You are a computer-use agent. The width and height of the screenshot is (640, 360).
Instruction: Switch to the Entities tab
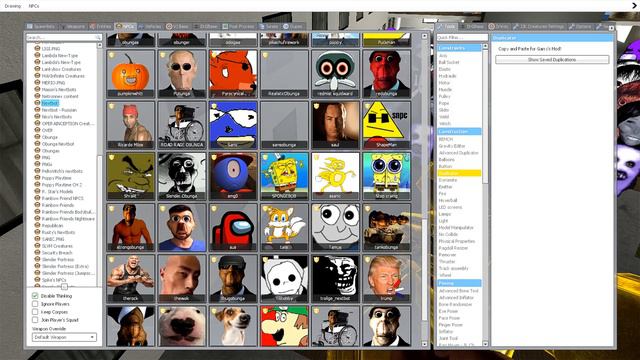point(100,27)
